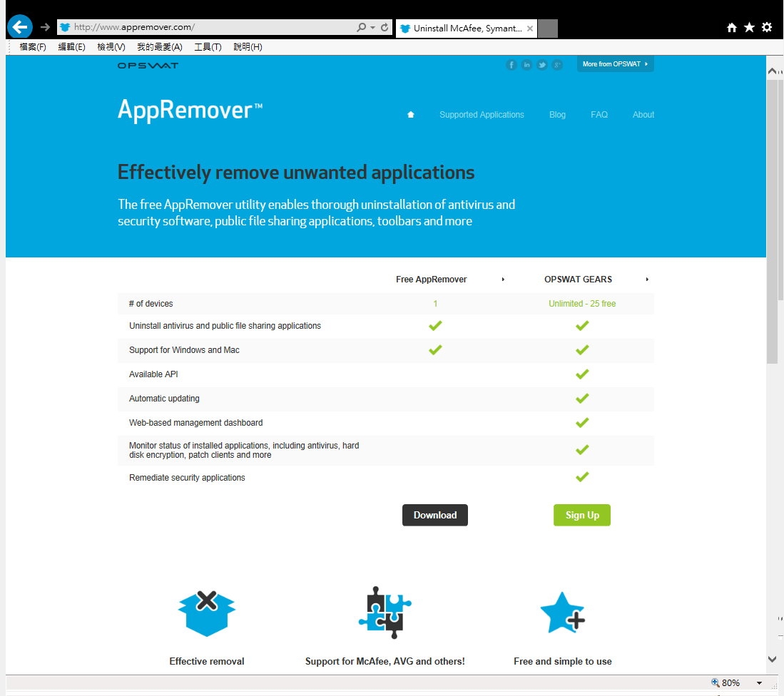Expand the zoom level dropdown arrow
Image resolution: width=784 pixels, height=696 pixels.
pos(759,683)
